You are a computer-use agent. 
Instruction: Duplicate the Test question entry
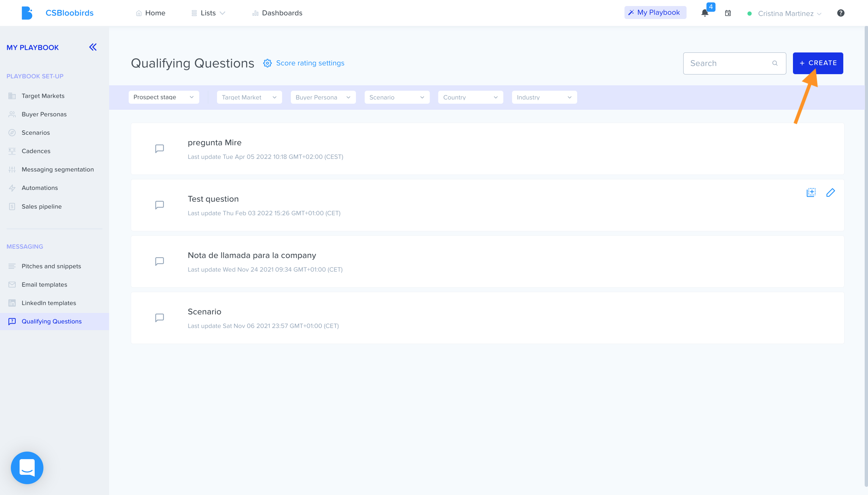[x=811, y=192]
